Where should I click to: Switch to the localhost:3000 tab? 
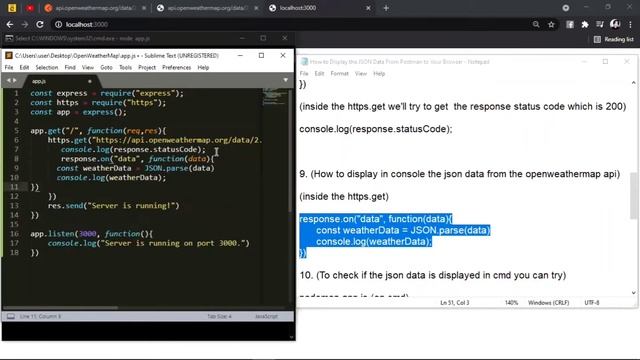[320, 8]
